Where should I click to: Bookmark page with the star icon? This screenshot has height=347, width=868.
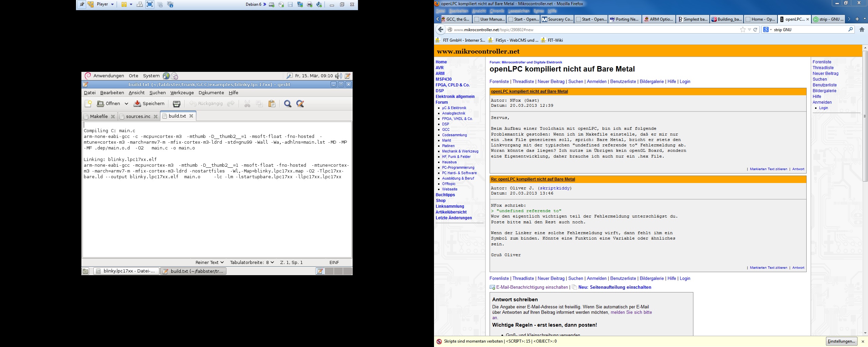pyautogui.click(x=743, y=29)
